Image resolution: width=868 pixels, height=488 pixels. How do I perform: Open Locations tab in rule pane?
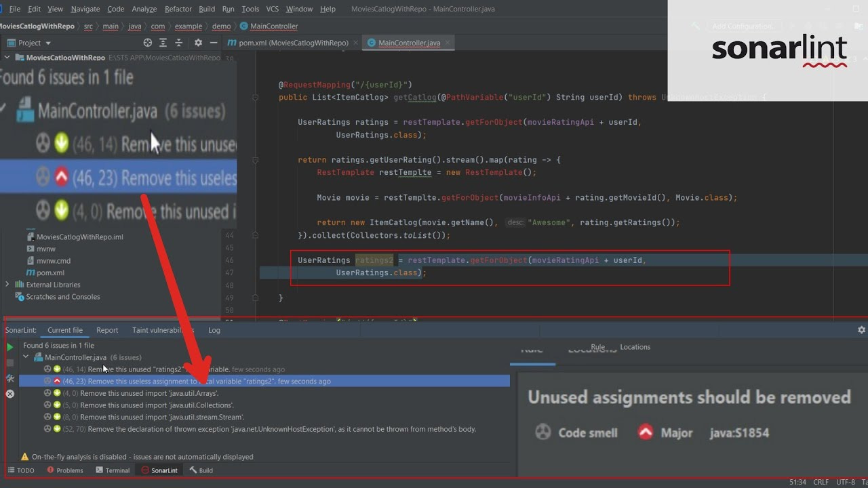[635, 347]
